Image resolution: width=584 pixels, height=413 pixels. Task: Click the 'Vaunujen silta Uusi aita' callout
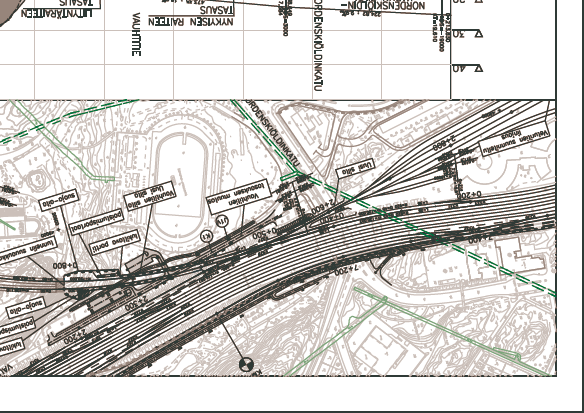coord(150,196)
